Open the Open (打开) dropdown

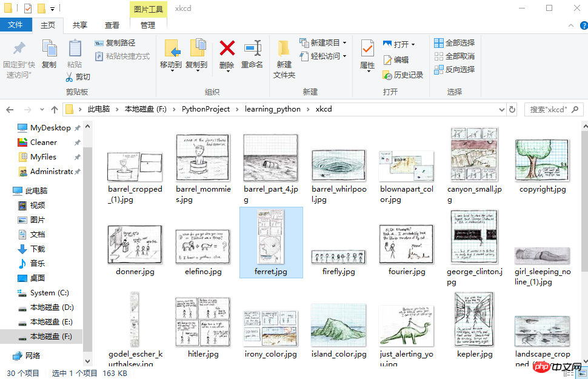click(x=413, y=45)
